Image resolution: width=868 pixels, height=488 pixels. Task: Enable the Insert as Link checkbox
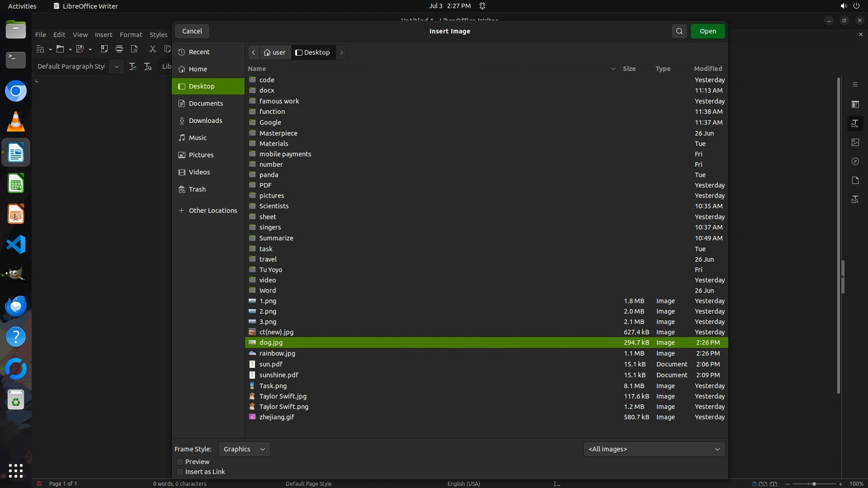(180, 472)
